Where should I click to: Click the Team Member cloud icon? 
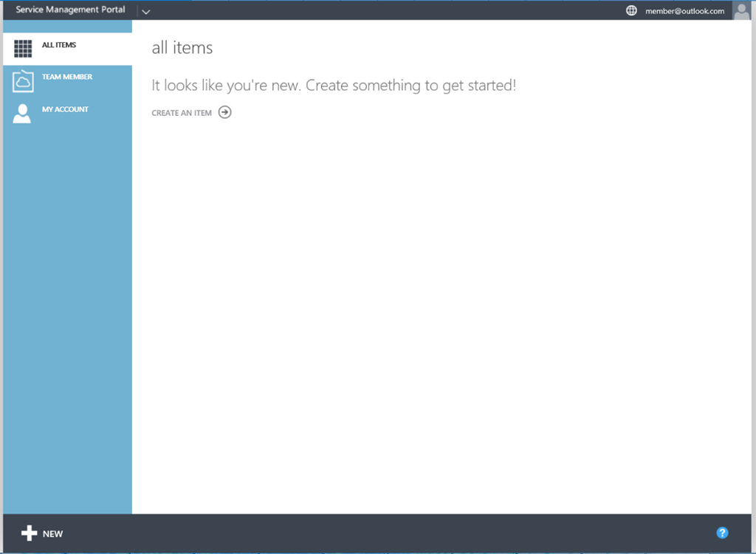(x=23, y=81)
